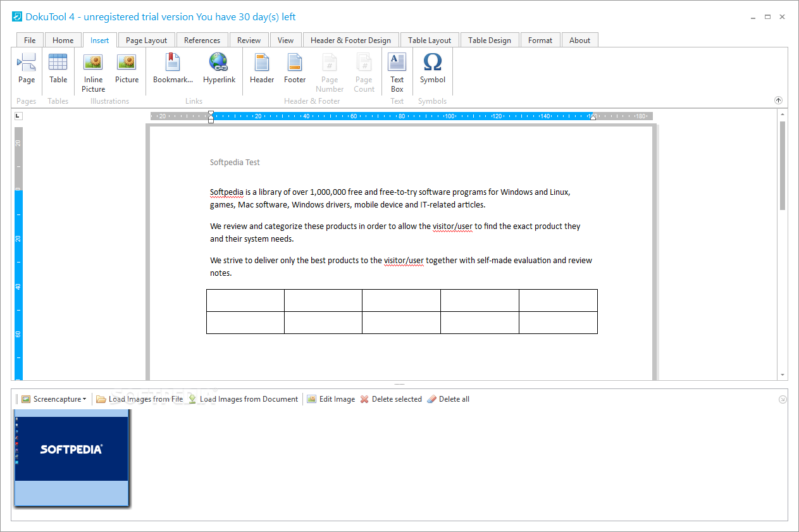799x532 pixels.
Task: Select the Format tab
Action: point(540,40)
